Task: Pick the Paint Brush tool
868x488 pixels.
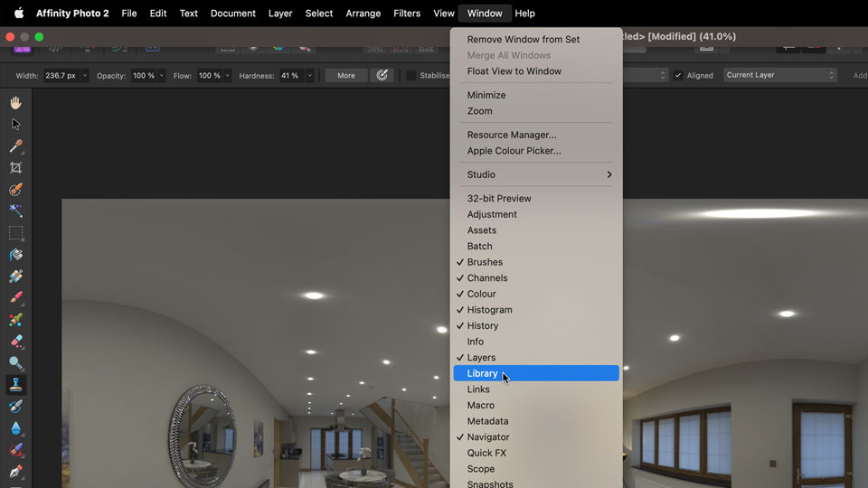Action: 15,297
